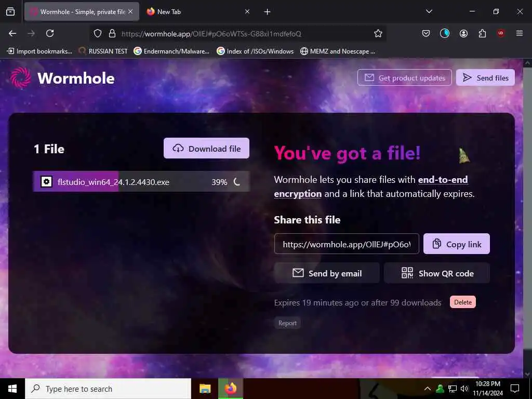The width and height of the screenshot is (532, 399).
Task: Click Send by email button
Action: 327,273
